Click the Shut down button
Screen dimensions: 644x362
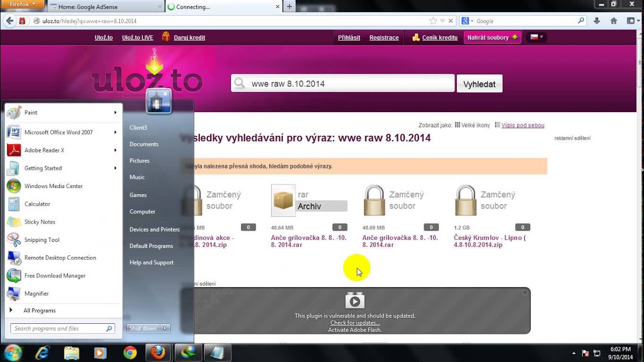pos(143,328)
